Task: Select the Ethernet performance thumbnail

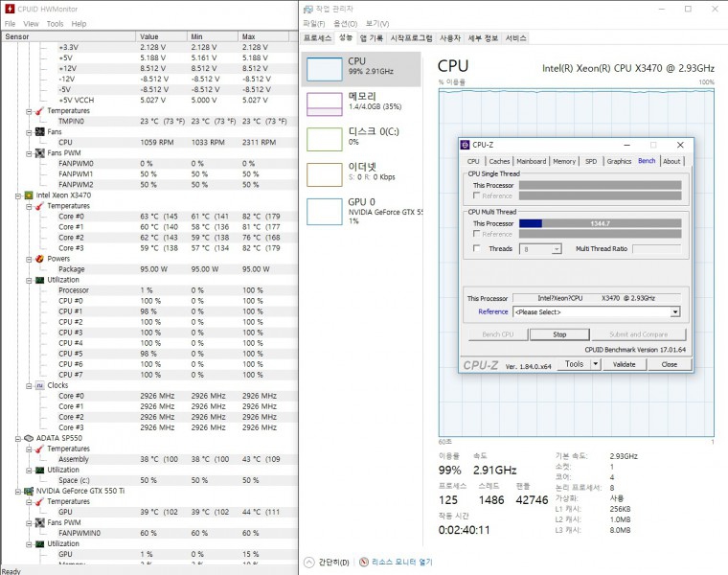Action: (x=325, y=174)
